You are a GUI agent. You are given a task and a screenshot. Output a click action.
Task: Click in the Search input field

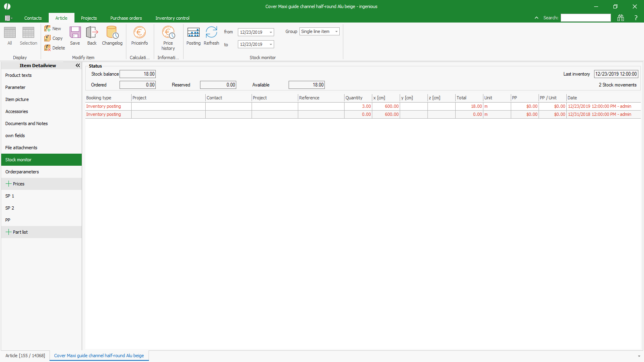[586, 18]
